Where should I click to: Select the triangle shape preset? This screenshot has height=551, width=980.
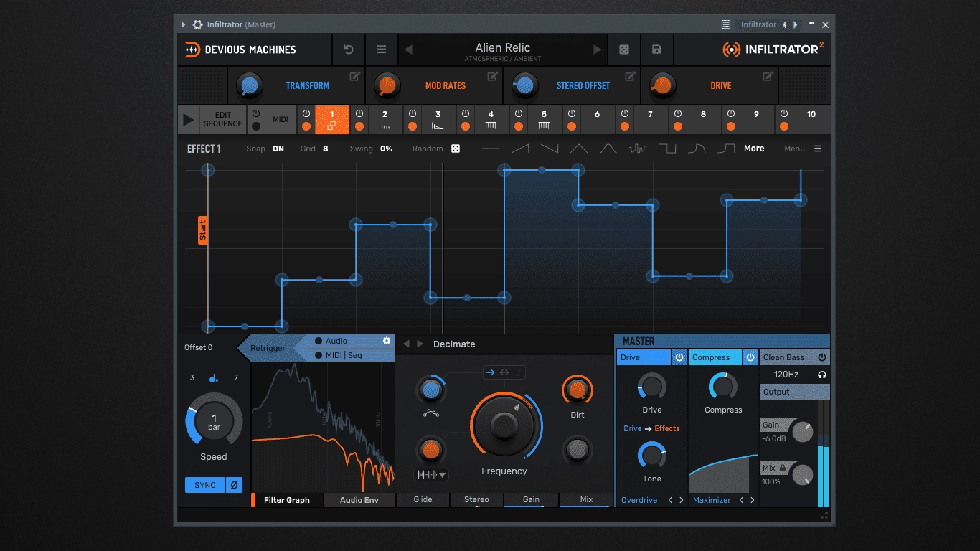(x=579, y=149)
